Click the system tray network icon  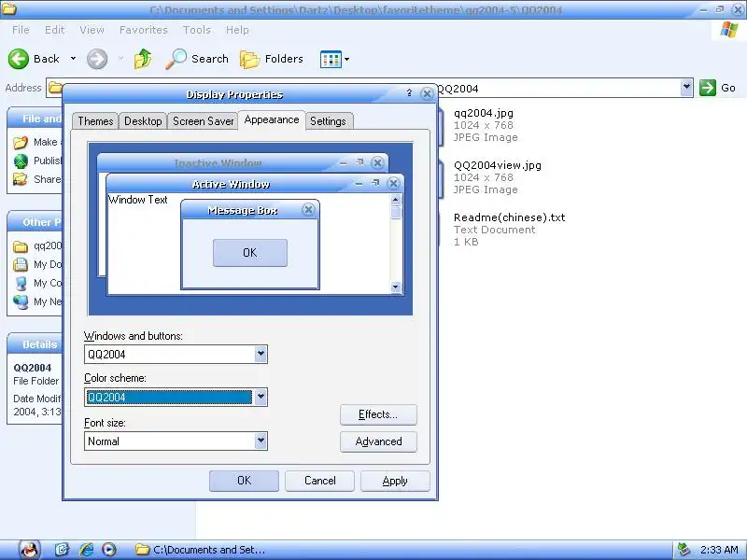pyautogui.click(x=684, y=550)
